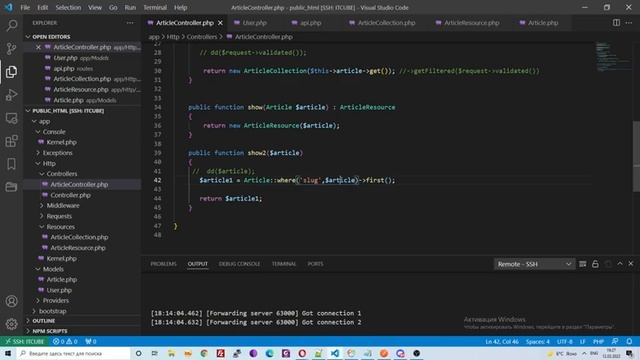Screen dimensions: 640x360
Task: Close ArticleController.php in Open Editors
Action: (x=38, y=47)
